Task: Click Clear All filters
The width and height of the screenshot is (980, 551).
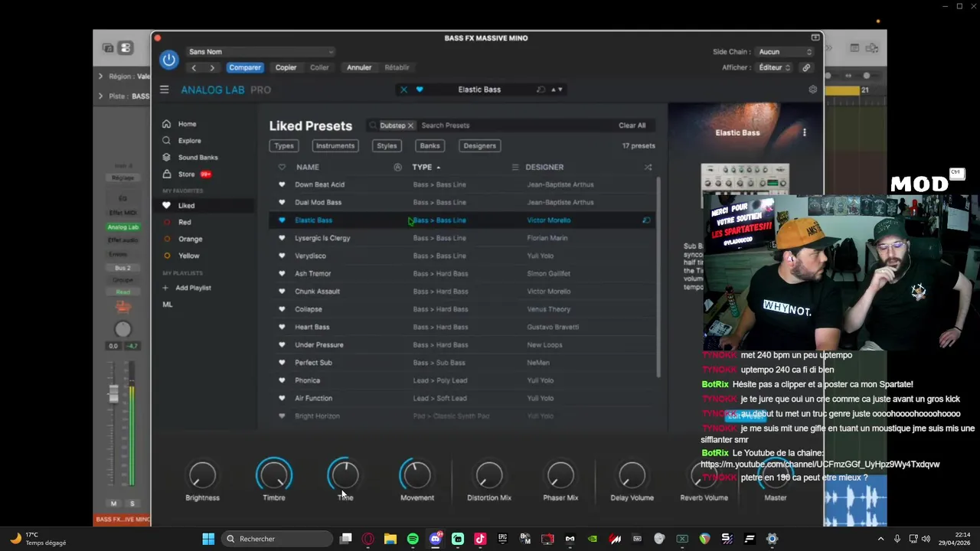Action: pyautogui.click(x=632, y=126)
